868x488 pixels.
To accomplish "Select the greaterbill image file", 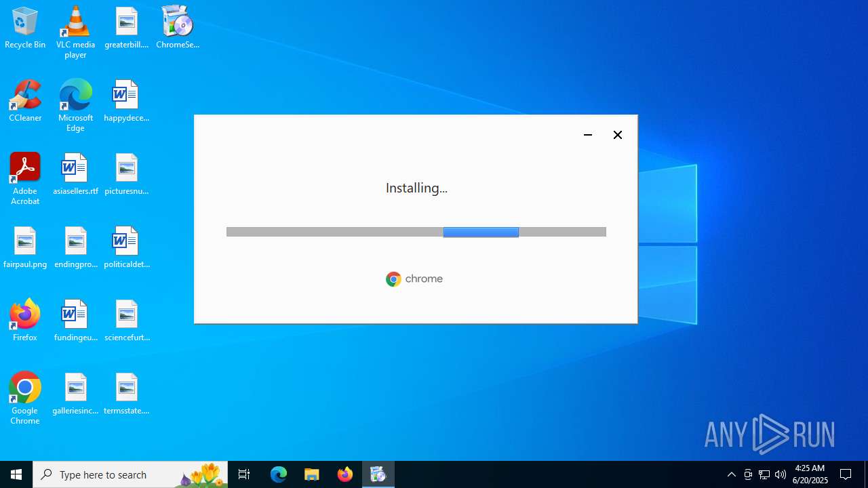I will 126,28.
